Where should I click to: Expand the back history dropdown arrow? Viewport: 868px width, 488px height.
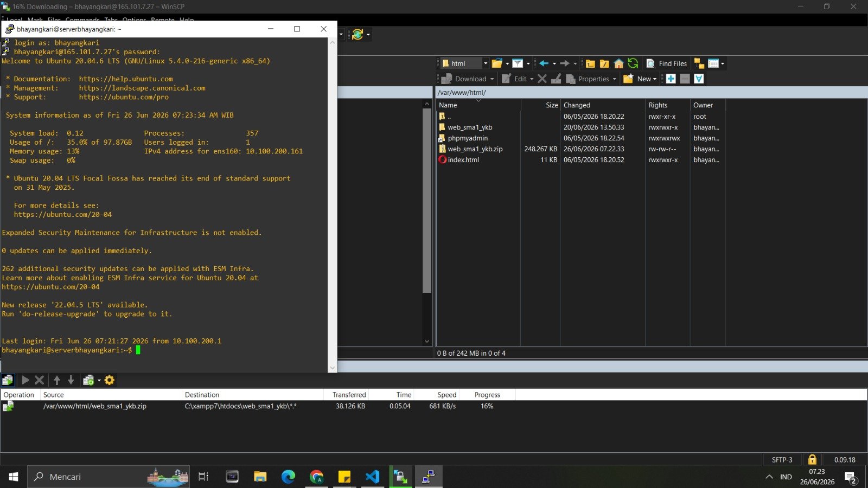(554, 63)
